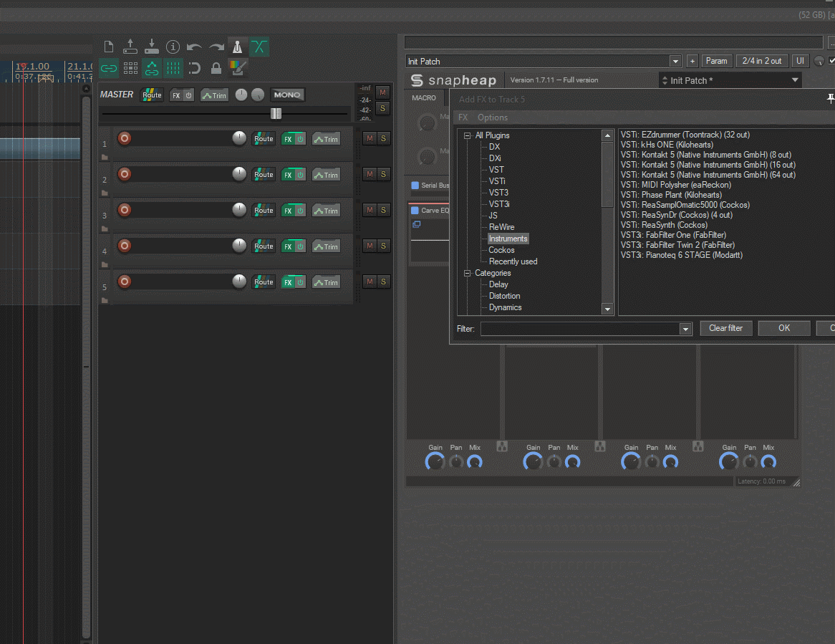Open the Filter field dropdown arrow
The image size is (835, 644).
(685, 330)
